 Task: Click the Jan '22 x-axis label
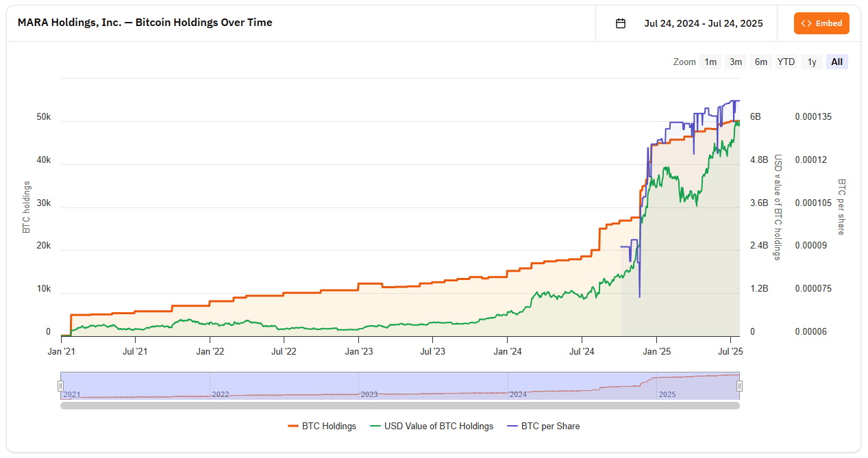(210, 351)
